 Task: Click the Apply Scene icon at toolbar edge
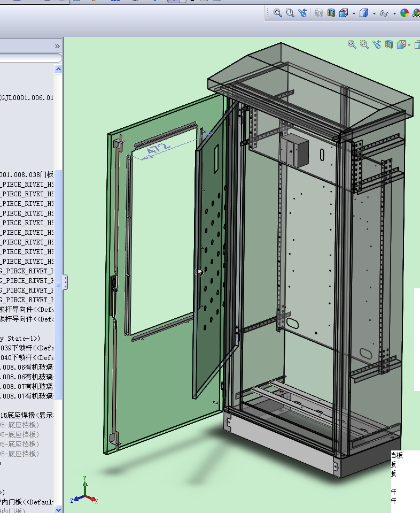pos(416,13)
